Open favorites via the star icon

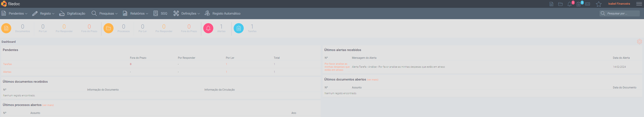pyautogui.click(x=599, y=4)
